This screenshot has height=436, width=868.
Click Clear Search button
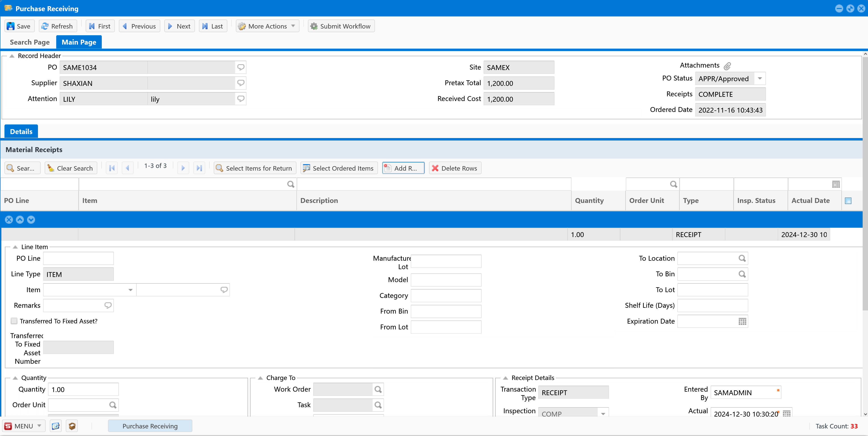pyautogui.click(x=71, y=168)
